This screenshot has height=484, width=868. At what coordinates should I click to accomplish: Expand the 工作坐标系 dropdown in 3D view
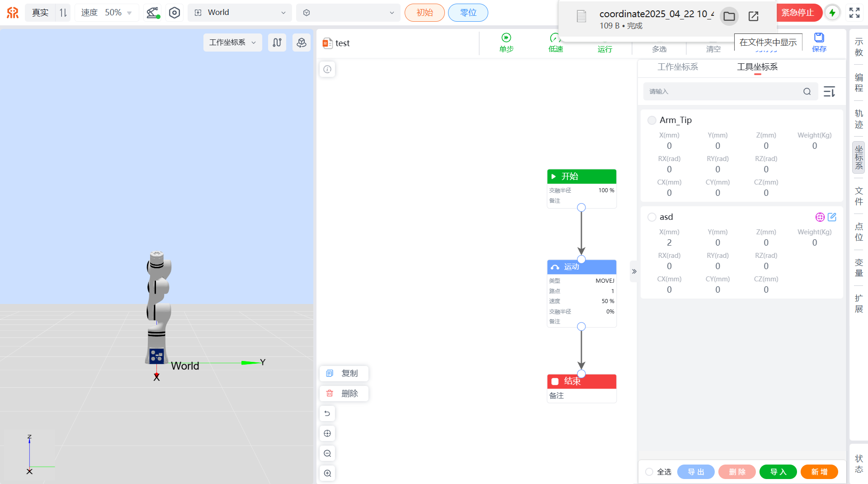point(232,43)
